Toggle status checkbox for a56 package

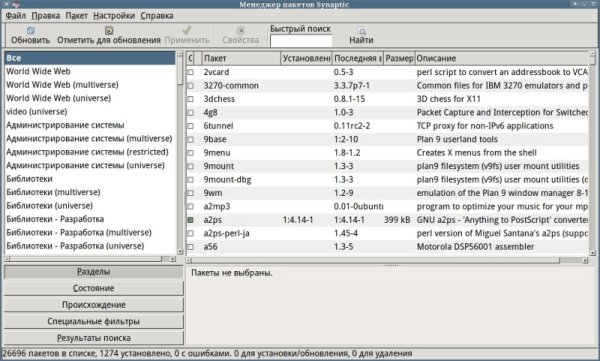[191, 247]
